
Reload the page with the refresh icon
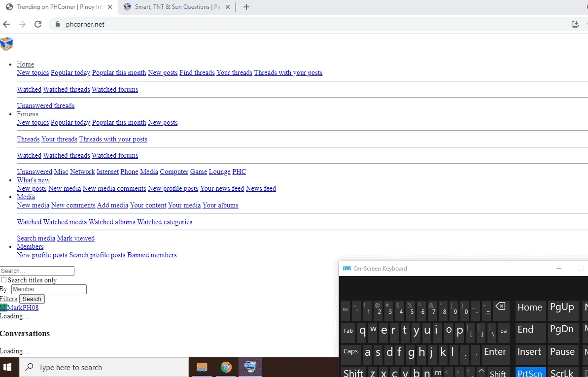(38, 24)
